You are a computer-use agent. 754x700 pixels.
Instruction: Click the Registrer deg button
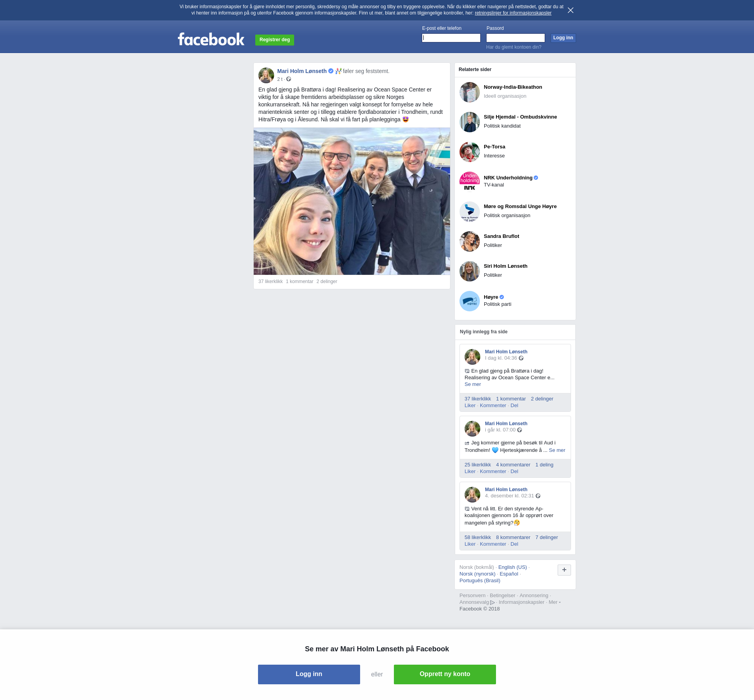[x=275, y=40]
